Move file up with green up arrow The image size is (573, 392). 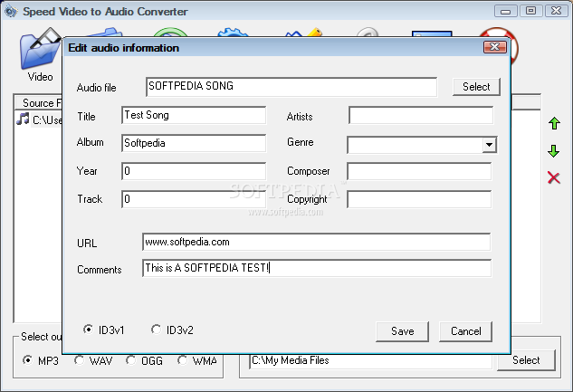[x=554, y=123]
